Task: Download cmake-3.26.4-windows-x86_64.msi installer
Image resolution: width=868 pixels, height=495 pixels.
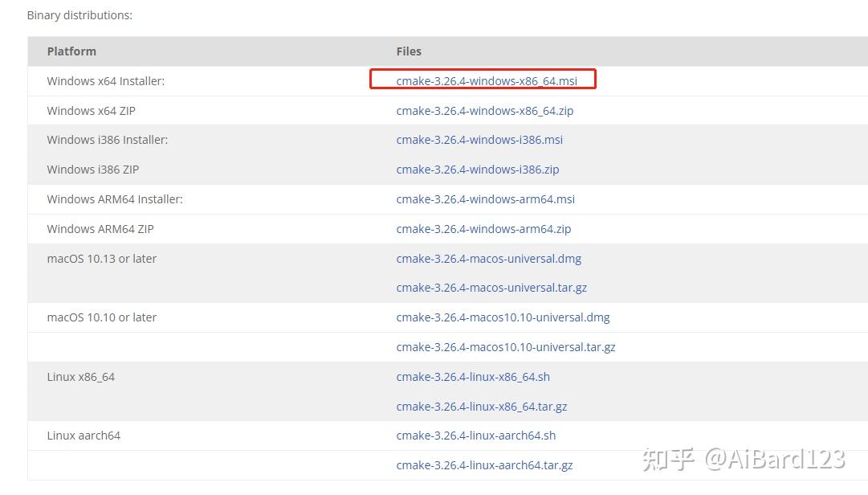Action: 487,81
